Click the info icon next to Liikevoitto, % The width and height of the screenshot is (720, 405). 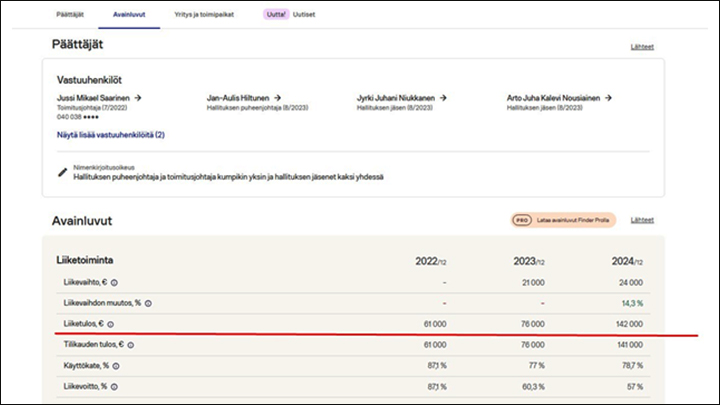click(x=114, y=385)
